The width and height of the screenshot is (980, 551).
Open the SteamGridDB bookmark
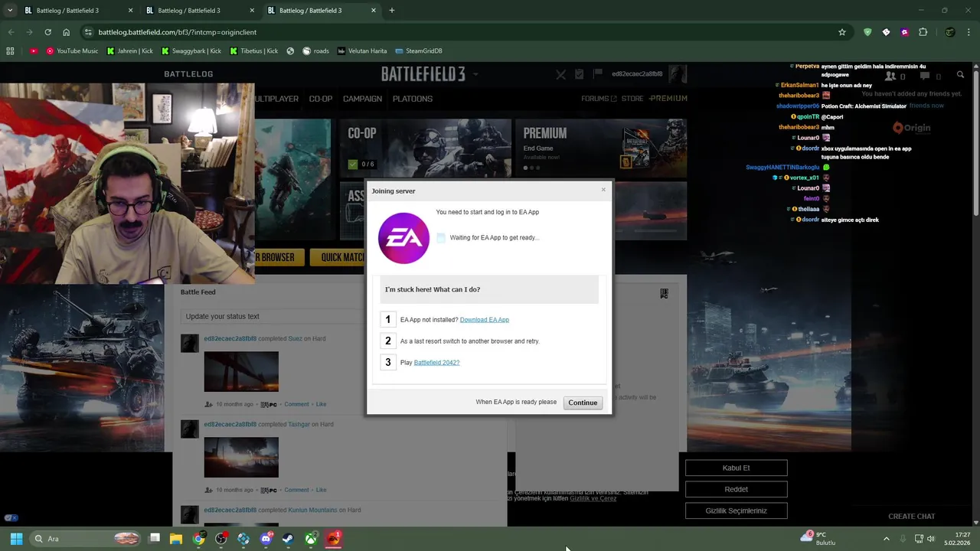click(x=419, y=51)
